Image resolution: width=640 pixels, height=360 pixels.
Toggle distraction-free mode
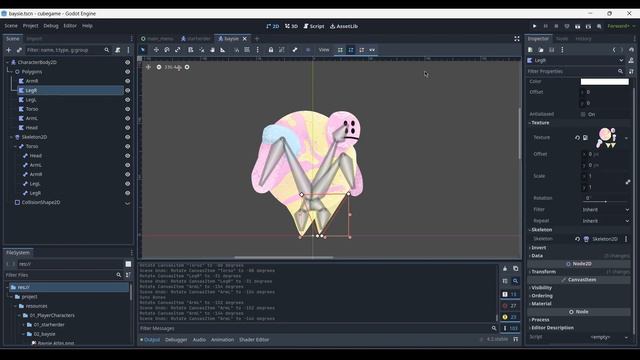pos(517,39)
